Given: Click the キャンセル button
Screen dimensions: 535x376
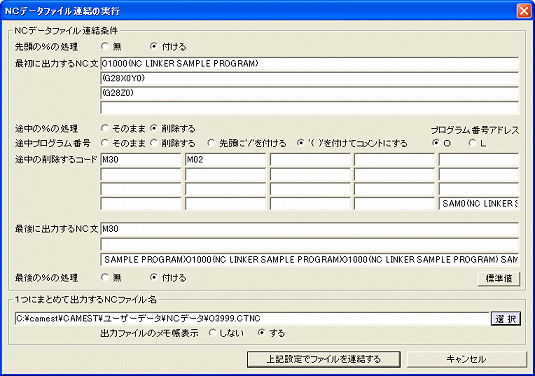Looking at the screenshot, I should coord(466,359).
